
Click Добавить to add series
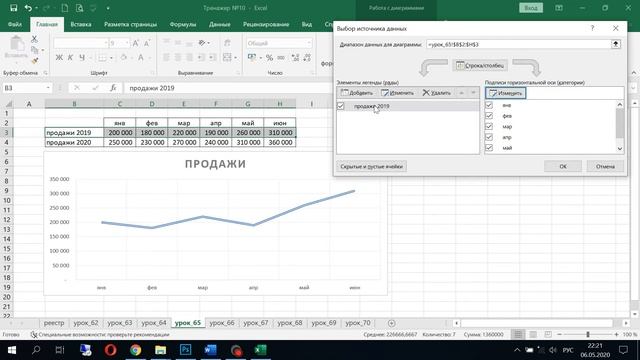click(x=357, y=93)
